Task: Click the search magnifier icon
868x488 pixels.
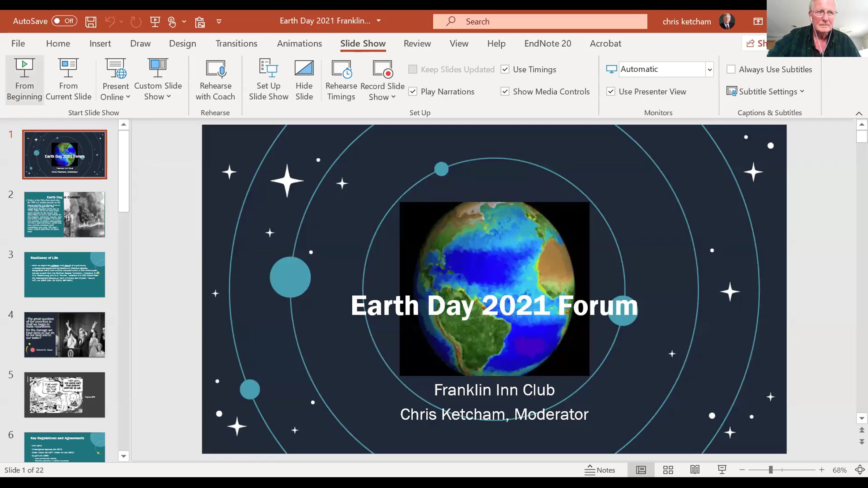Action: (451, 21)
